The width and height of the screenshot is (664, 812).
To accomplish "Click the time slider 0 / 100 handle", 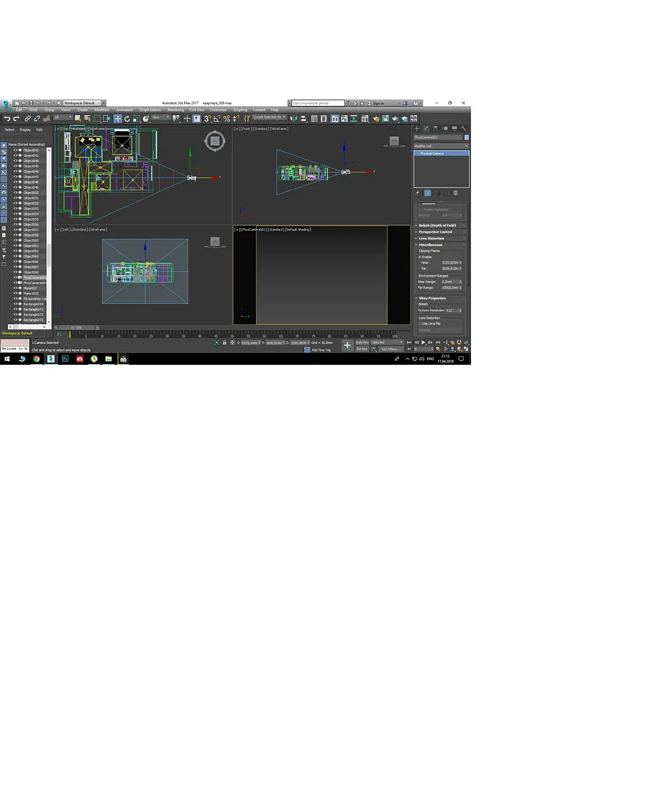I will tap(76, 328).
